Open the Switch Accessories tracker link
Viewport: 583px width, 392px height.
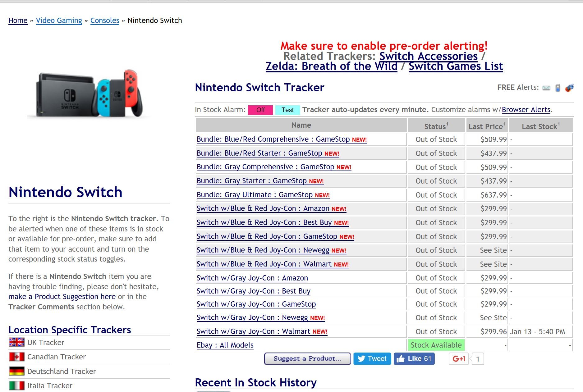point(428,56)
